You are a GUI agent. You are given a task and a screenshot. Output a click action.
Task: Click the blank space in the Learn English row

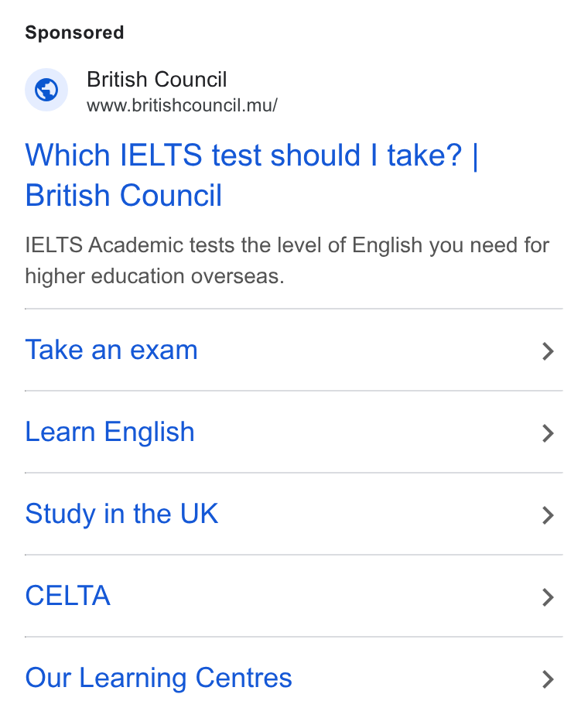[367, 433]
